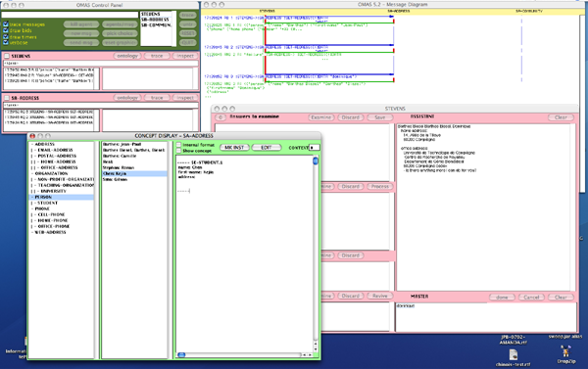The height and width of the screenshot is (369, 588).
Task: Uncheck the draw bids option
Action: [x=6, y=30]
